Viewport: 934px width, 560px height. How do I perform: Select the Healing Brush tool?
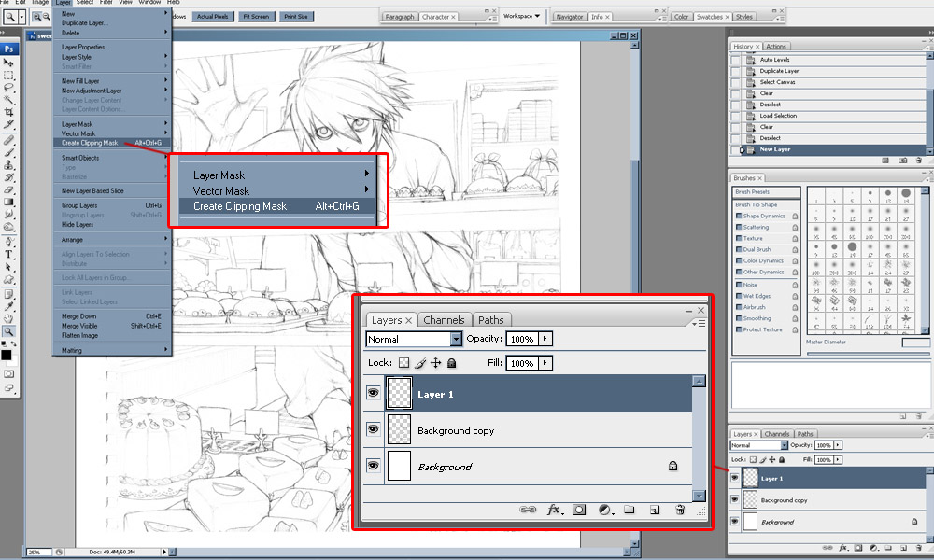point(8,140)
